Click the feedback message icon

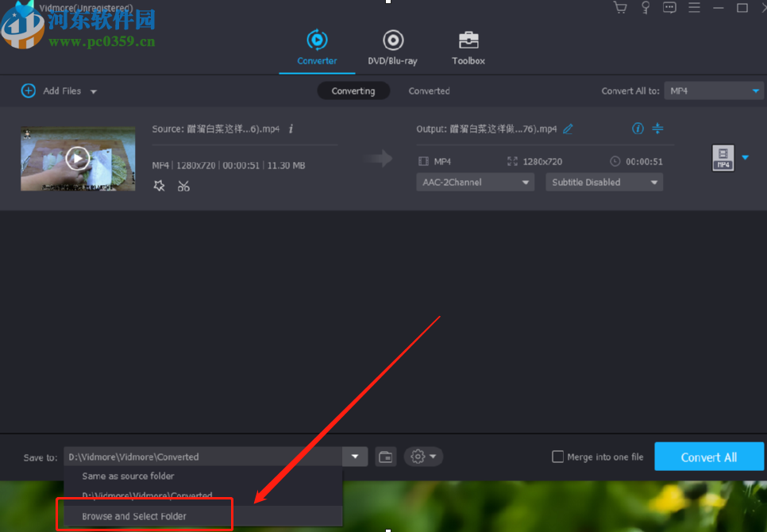[669, 7]
